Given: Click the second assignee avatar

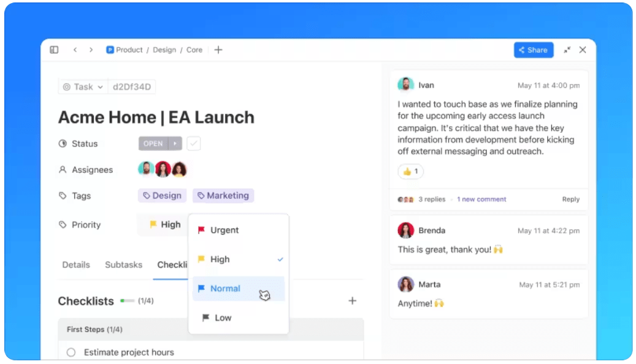Looking at the screenshot, I should pos(163,169).
